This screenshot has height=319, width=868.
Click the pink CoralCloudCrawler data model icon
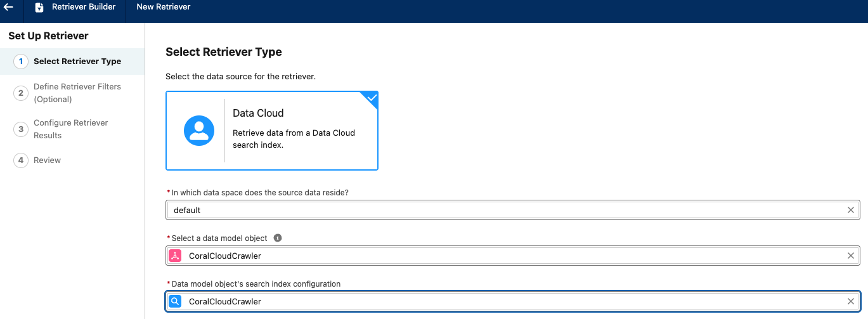[x=175, y=256]
